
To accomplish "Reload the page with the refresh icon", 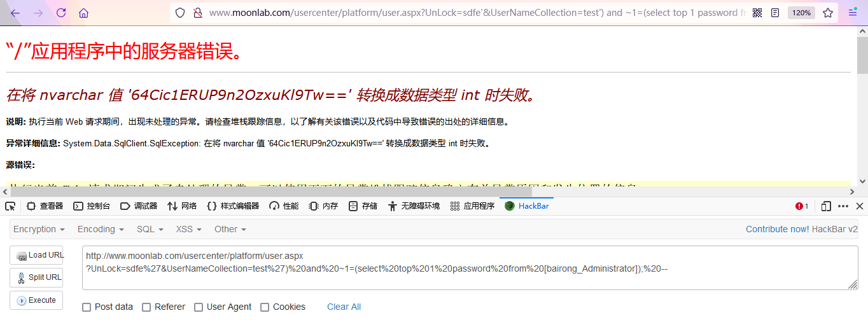I will tap(61, 13).
